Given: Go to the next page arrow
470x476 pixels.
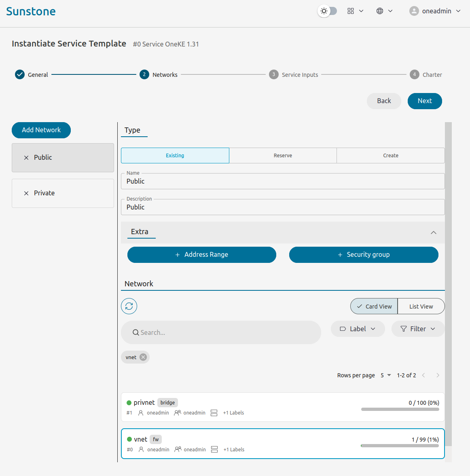Looking at the screenshot, I should tap(438, 375).
